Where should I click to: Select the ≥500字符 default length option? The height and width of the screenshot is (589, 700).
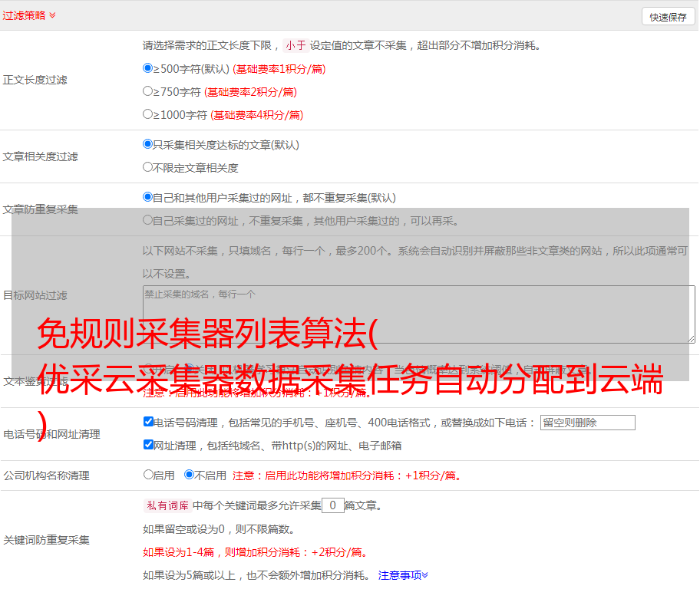click(x=147, y=68)
